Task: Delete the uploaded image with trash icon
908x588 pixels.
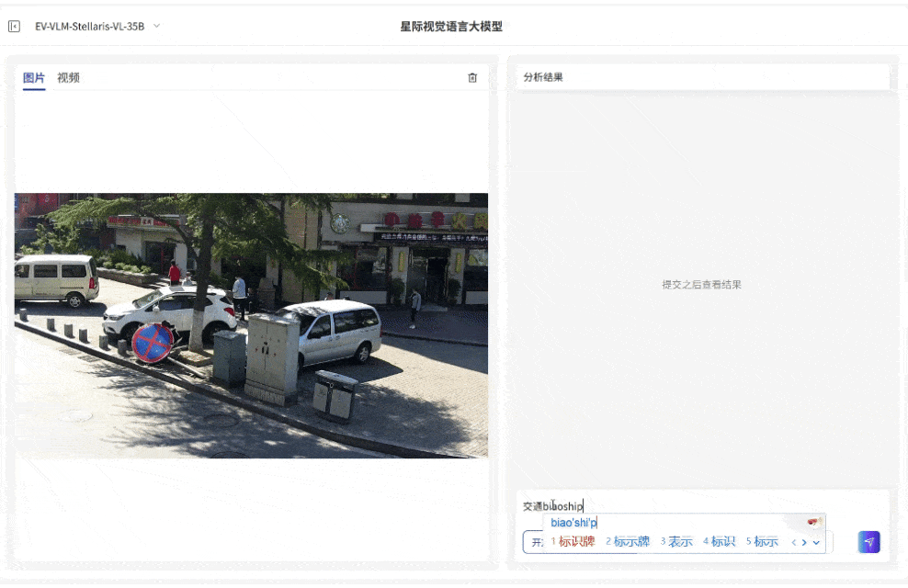Action: 472,77
